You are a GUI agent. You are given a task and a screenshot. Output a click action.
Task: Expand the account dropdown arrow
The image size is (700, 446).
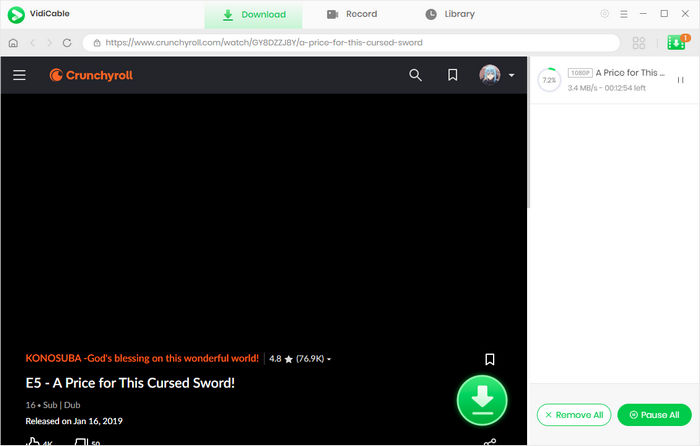coord(512,75)
